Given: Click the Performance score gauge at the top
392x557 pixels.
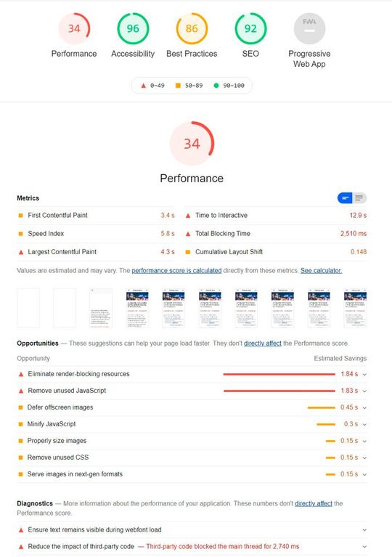Looking at the screenshot, I should [x=74, y=28].
